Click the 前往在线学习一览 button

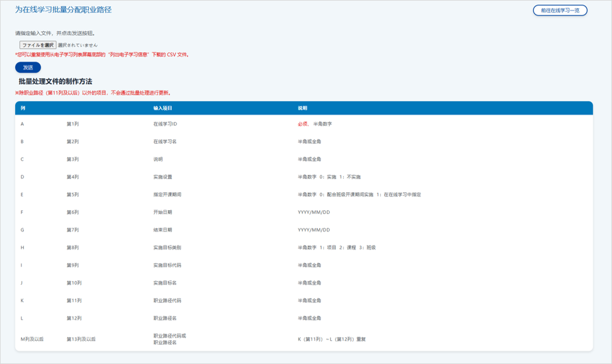[560, 10]
